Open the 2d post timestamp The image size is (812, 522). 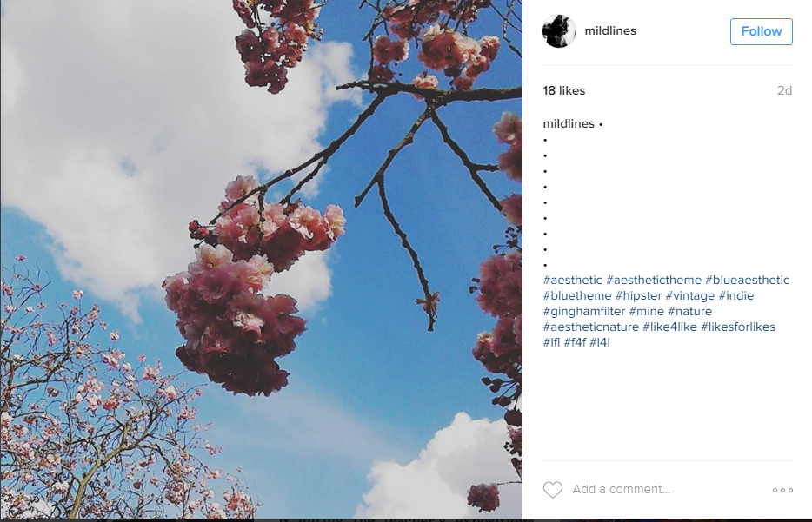(784, 90)
